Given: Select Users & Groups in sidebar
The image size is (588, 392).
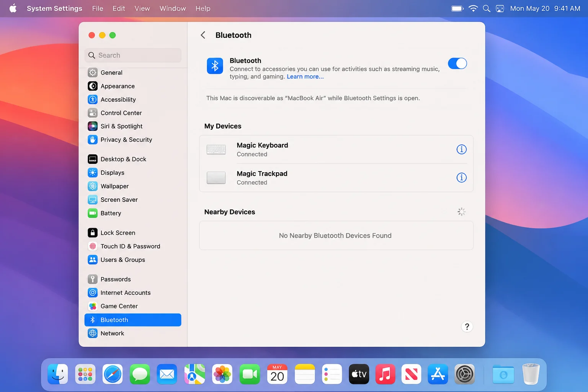Looking at the screenshot, I should click(x=133, y=260).
